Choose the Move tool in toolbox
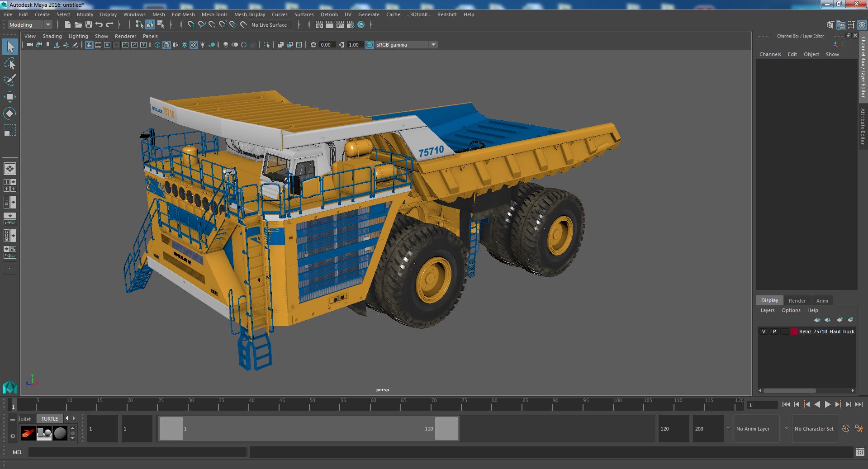868x469 pixels. click(10, 97)
